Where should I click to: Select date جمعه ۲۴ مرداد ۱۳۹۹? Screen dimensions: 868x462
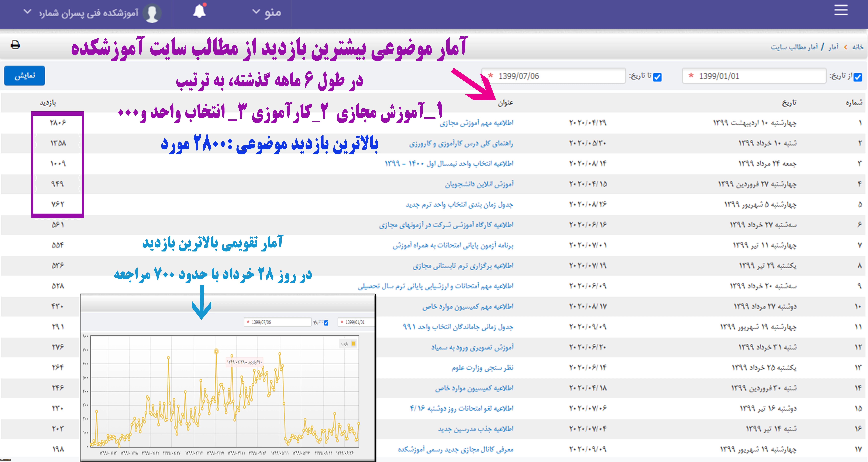[x=768, y=164]
